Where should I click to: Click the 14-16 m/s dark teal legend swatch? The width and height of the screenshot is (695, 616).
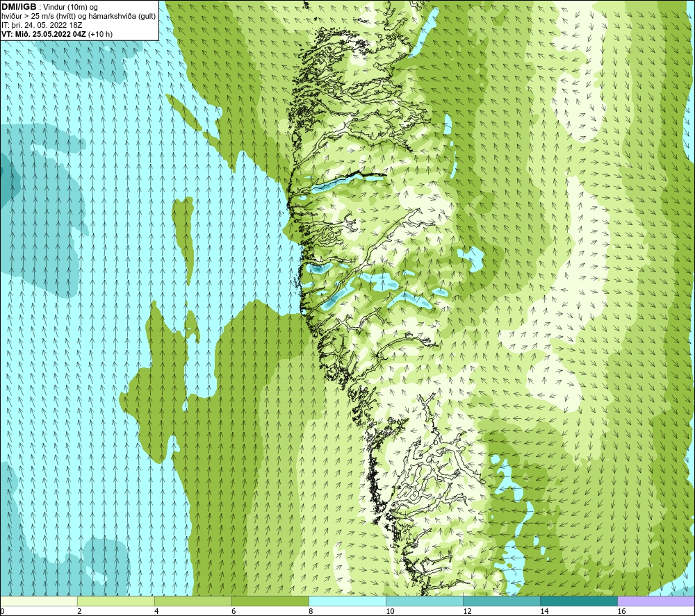(578, 601)
